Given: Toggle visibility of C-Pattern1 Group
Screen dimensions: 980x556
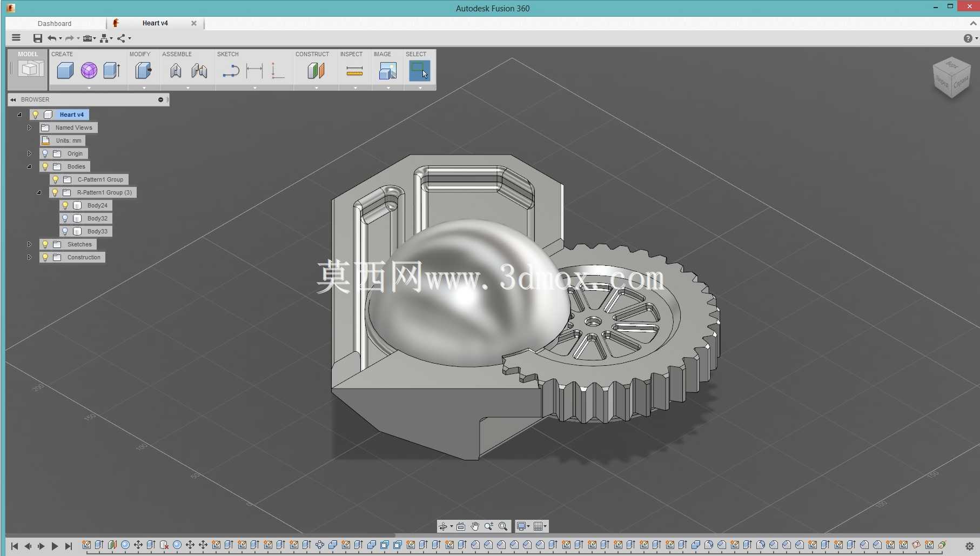Looking at the screenshot, I should pos(55,179).
